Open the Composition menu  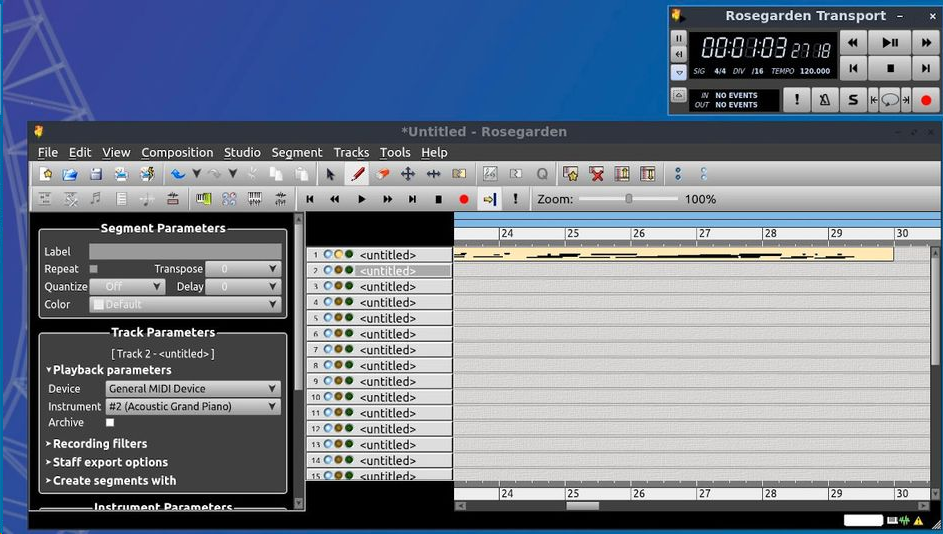[177, 153]
